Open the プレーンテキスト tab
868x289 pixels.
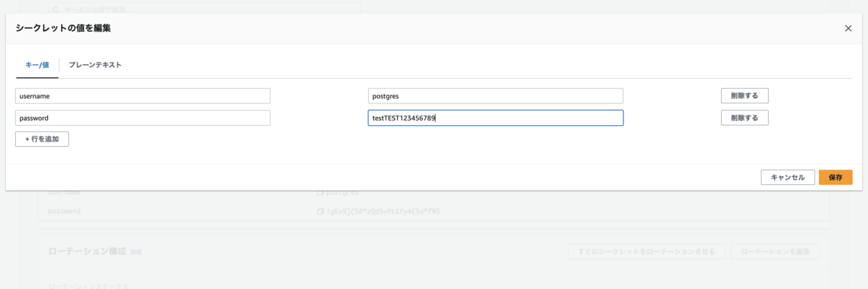click(x=95, y=65)
